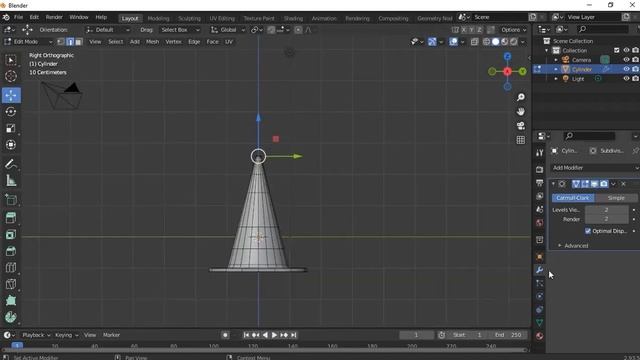The width and height of the screenshot is (640, 360).
Task: Activate the Cursor tool
Action: (11, 76)
